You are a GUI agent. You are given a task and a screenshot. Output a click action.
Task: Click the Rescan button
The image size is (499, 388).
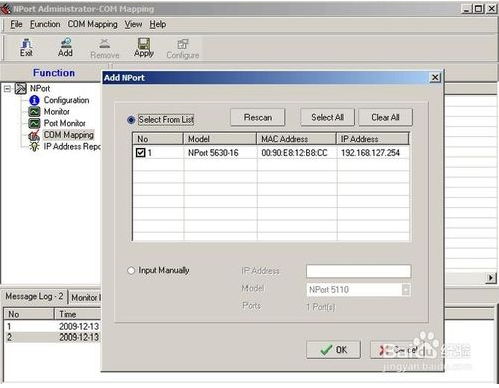258,117
